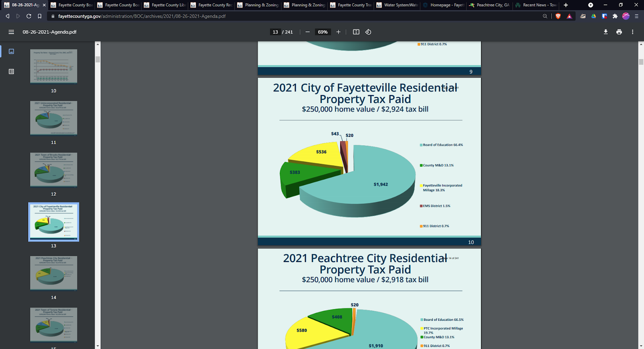Click EMS District 1.5% legend entry

click(435, 206)
